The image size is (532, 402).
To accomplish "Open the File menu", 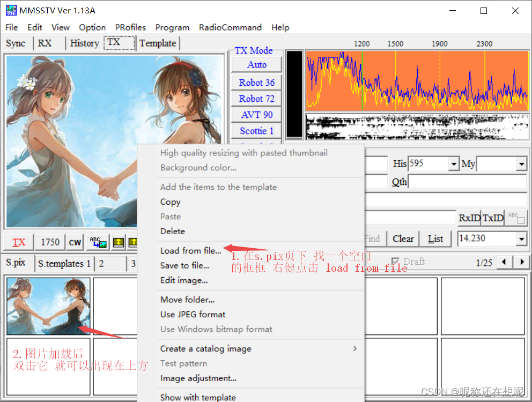I will pyautogui.click(x=12, y=27).
